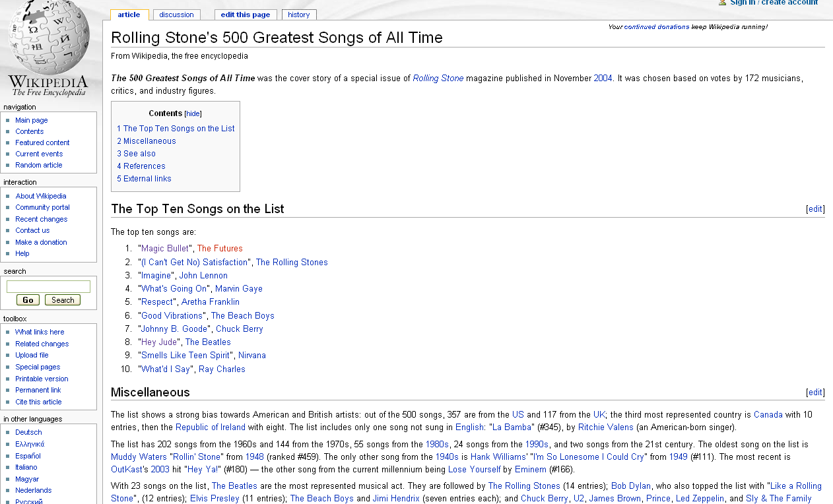Go to Main page in navigation
The image size is (833, 504).
point(32,120)
